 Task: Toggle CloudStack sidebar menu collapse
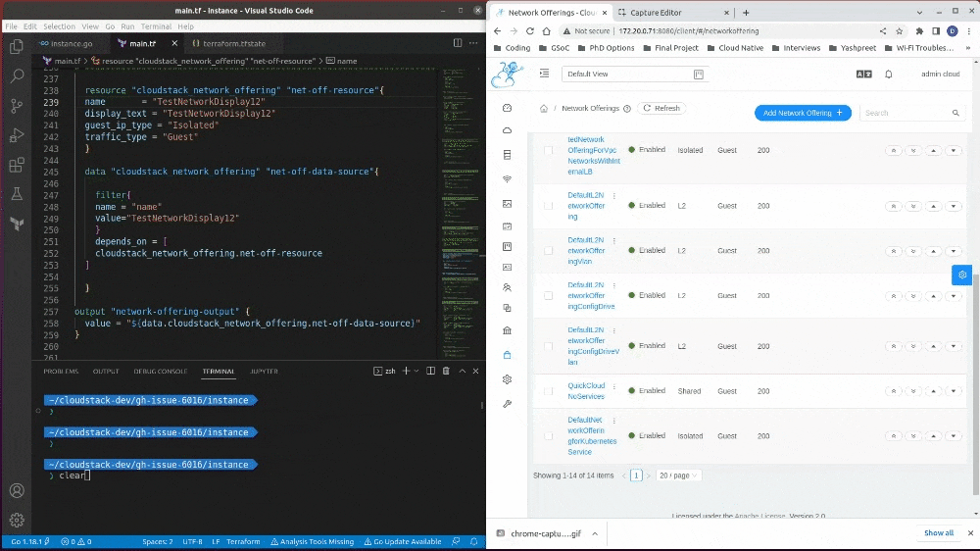[x=544, y=74]
